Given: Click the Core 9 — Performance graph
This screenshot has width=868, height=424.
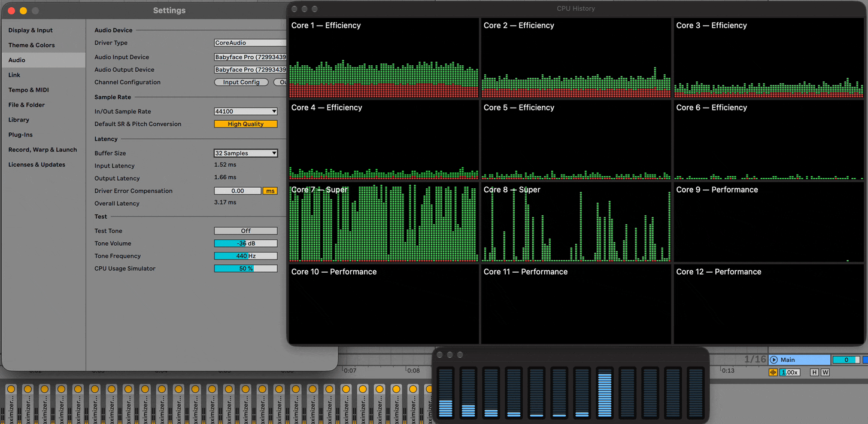Looking at the screenshot, I should click(x=769, y=222).
